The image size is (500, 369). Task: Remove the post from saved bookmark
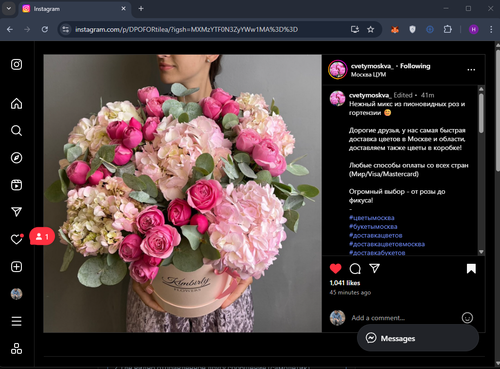coord(471,269)
